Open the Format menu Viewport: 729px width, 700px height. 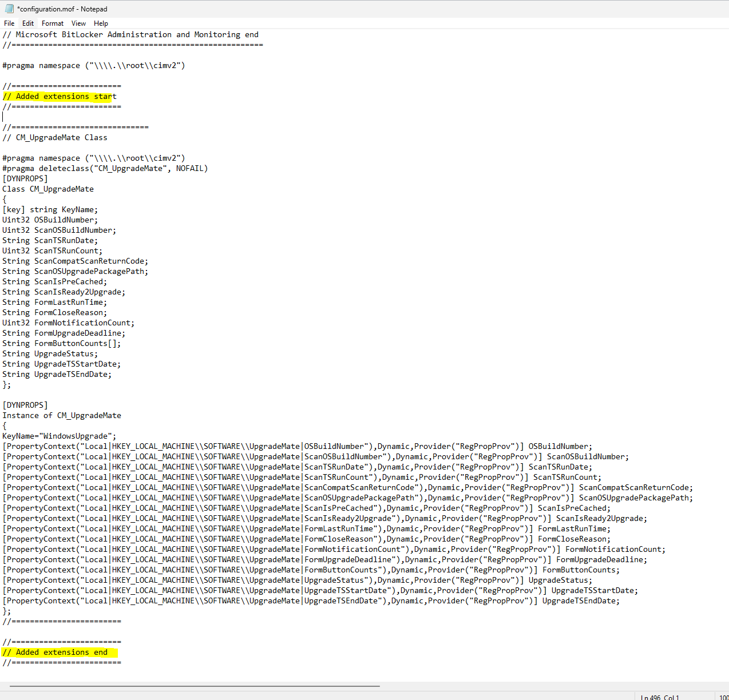[53, 23]
